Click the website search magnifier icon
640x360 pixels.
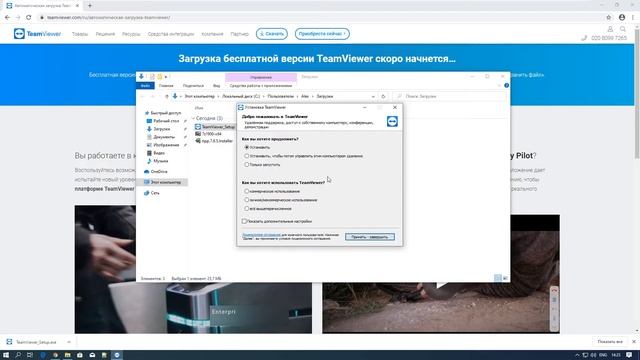point(622,29)
